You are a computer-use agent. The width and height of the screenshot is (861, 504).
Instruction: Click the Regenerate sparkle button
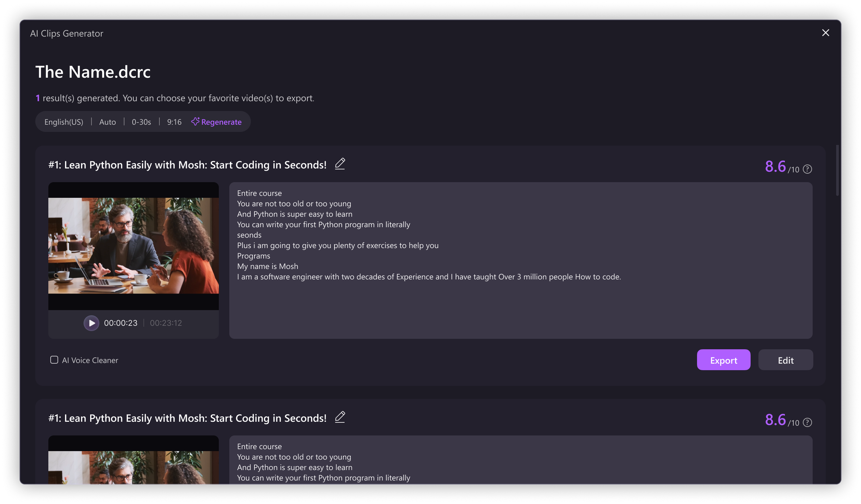point(216,122)
